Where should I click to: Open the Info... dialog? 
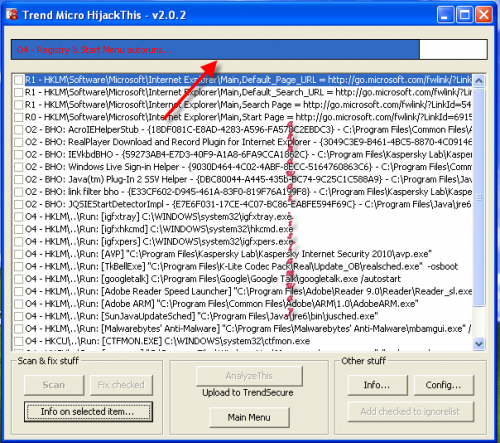click(377, 385)
